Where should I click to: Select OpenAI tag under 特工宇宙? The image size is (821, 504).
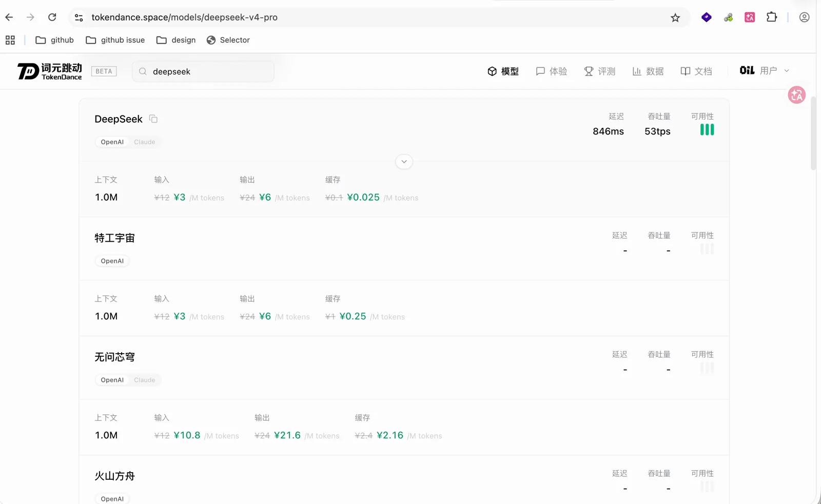point(112,261)
